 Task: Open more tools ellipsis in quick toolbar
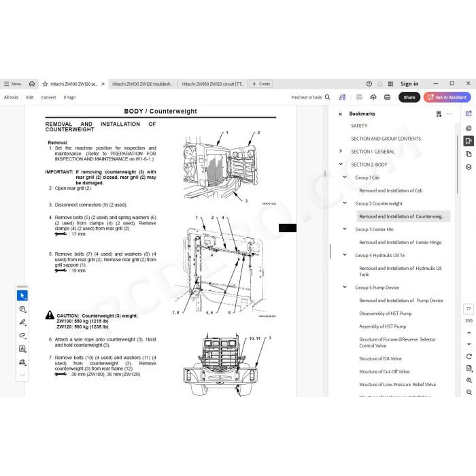coord(22,375)
